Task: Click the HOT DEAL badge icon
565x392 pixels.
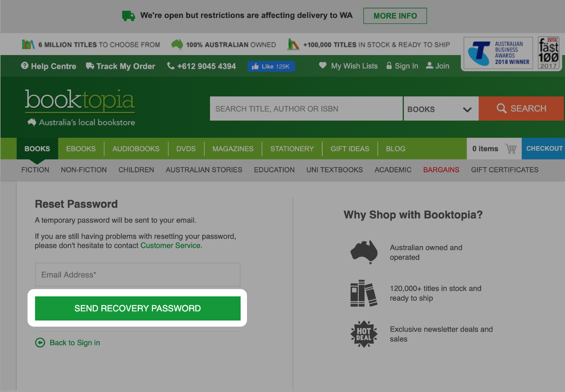Action: [x=364, y=334]
